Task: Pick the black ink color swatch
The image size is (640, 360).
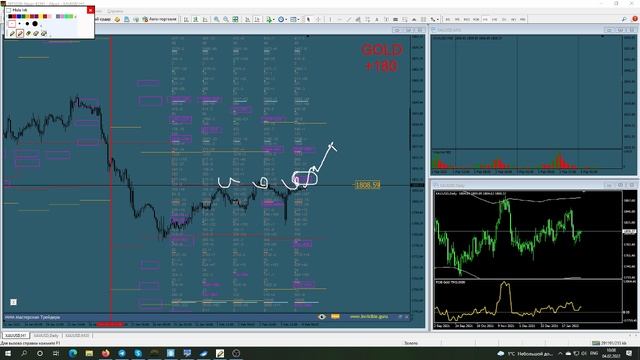Action: pyautogui.click(x=10, y=16)
